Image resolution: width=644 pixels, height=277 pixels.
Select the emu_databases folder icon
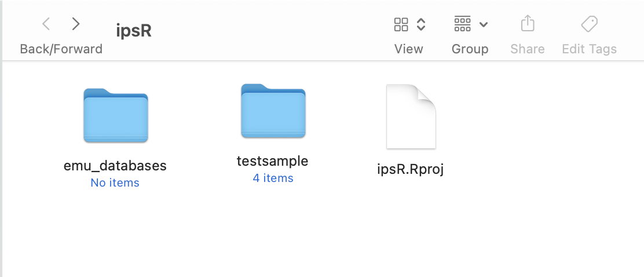point(116,115)
